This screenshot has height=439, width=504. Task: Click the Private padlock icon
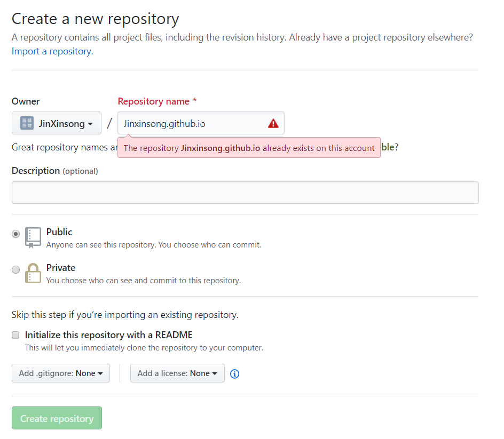tap(33, 273)
